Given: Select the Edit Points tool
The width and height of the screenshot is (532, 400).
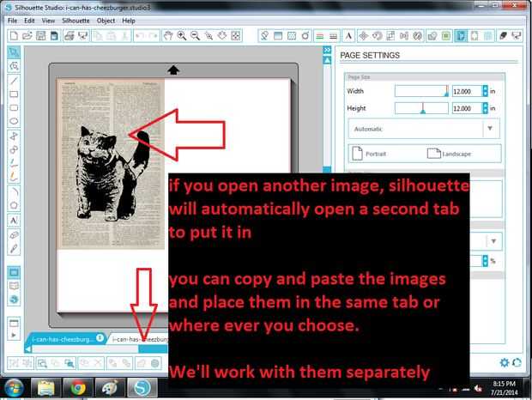Looking at the screenshot, I should click(x=14, y=66).
